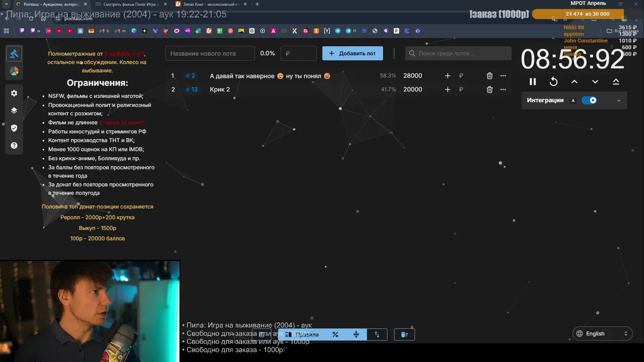
Task: Click the clear-all lots trash button
Action: tap(405, 334)
